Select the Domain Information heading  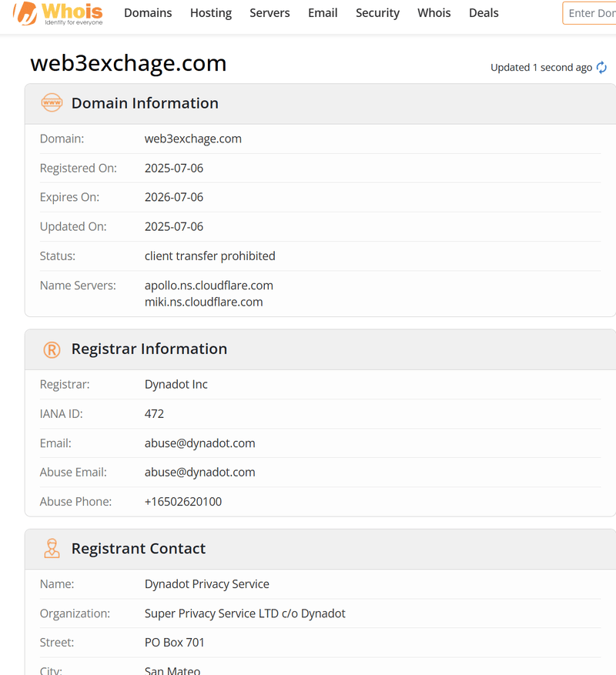pyautogui.click(x=145, y=103)
